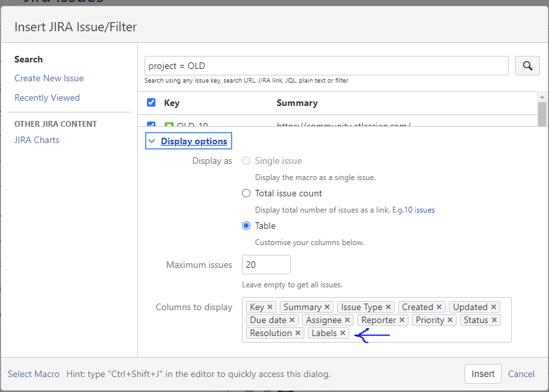The height and width of the screenshot is (392, 549).
Task: Click the magnifier search button
Action: [528, 66]
